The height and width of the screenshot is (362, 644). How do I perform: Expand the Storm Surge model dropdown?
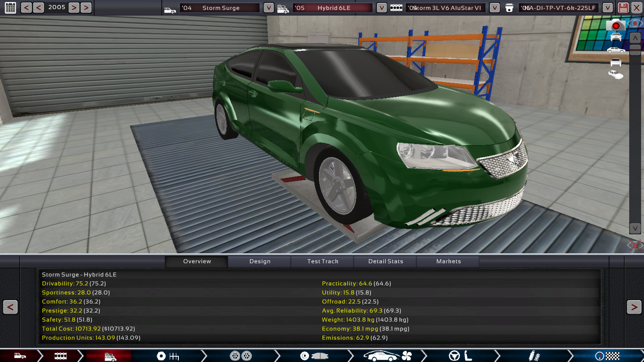click(x=268, y=8)
